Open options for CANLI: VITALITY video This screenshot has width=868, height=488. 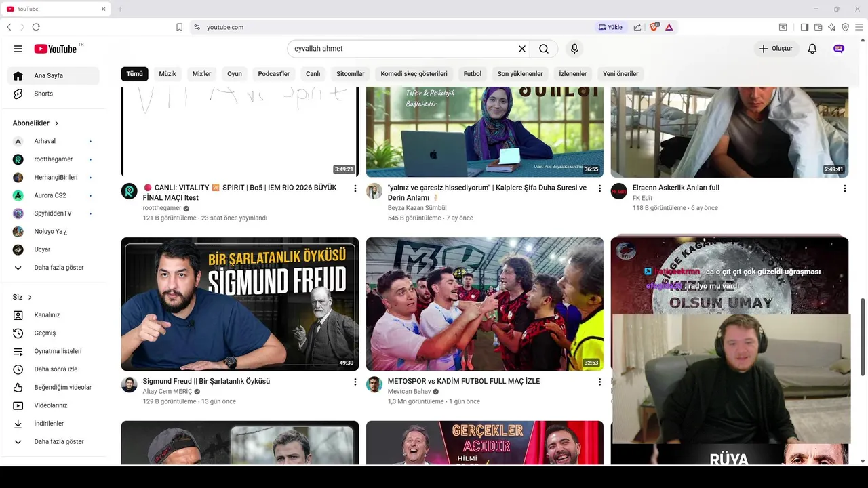point(355,188)
